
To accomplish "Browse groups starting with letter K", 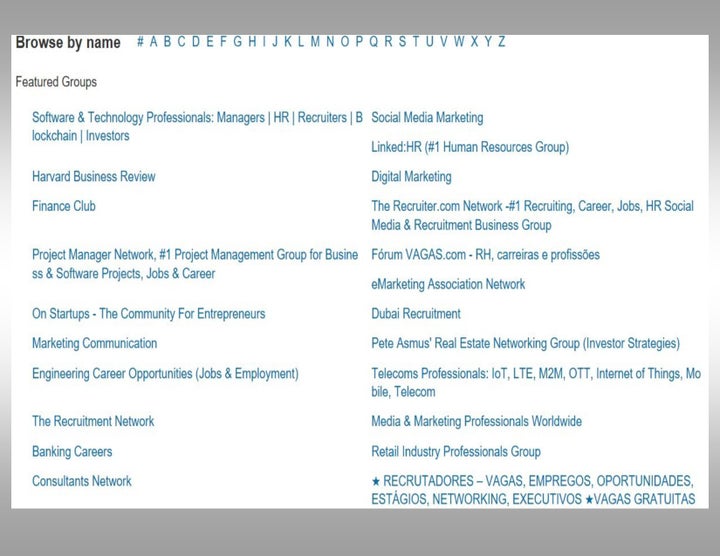I will pos(288,42).
